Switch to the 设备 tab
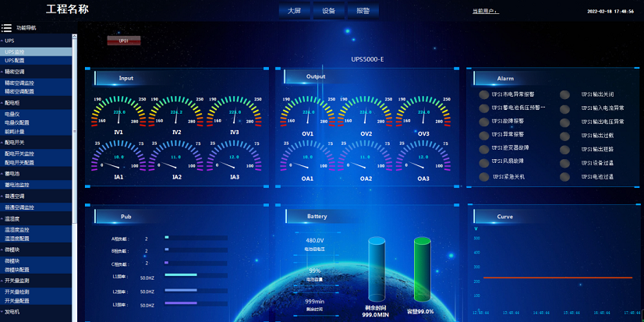The width and height of the screenshot is (644, 322). pyautogui.click(x=328, y=11)
